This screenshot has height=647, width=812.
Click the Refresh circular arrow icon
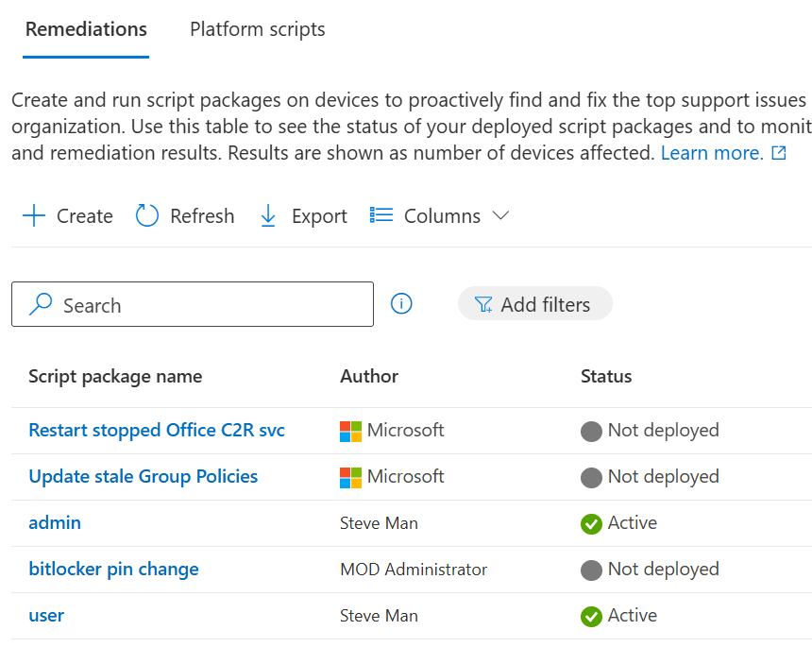(x=147, y=216)
